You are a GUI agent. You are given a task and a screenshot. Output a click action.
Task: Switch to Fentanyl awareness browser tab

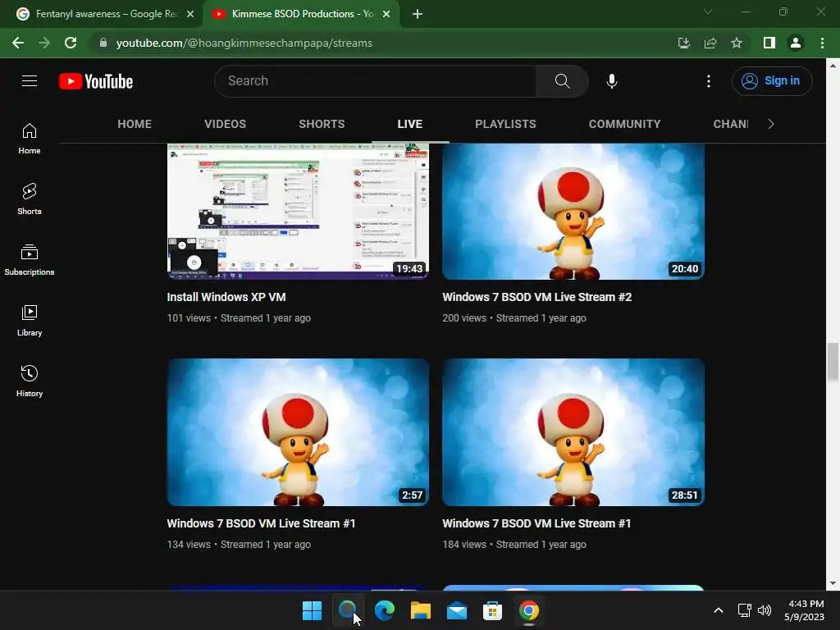tap(105, 14)
